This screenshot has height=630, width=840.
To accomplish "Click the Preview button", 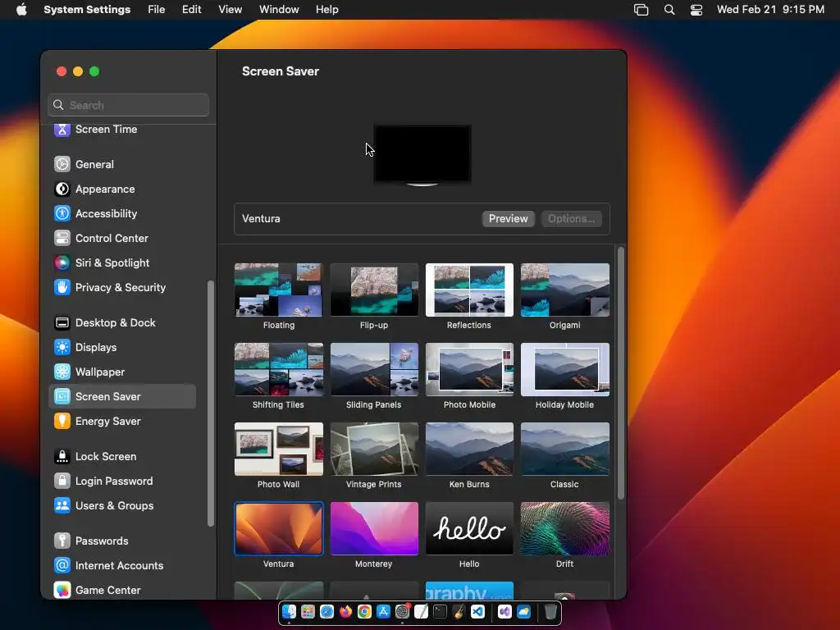I will (x=508, y=218).
